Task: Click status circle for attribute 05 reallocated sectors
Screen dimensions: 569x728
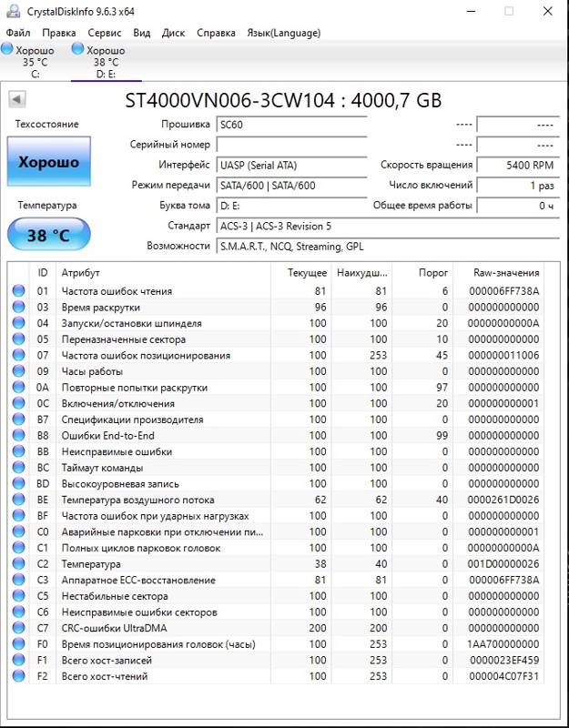Action: tap(18, 339)
